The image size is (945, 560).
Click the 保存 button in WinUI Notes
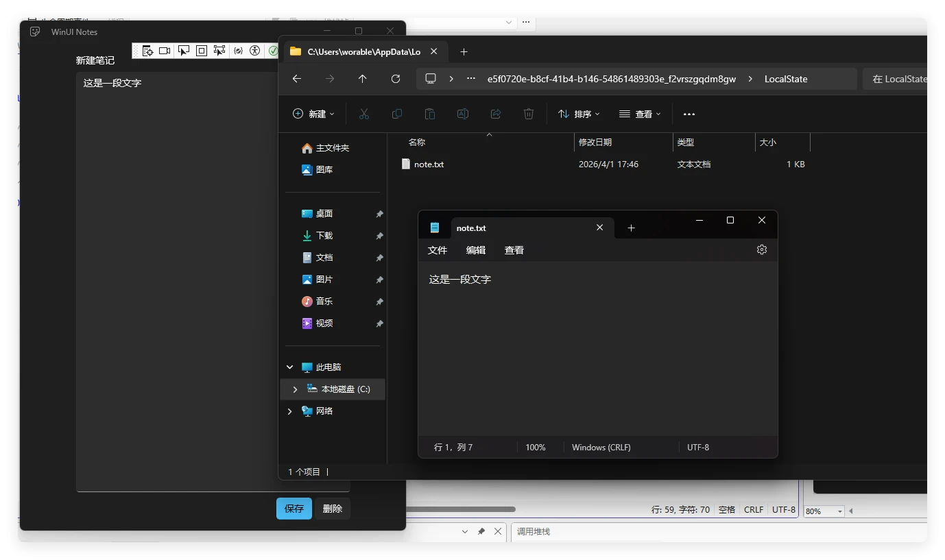(x=294, y=509)
